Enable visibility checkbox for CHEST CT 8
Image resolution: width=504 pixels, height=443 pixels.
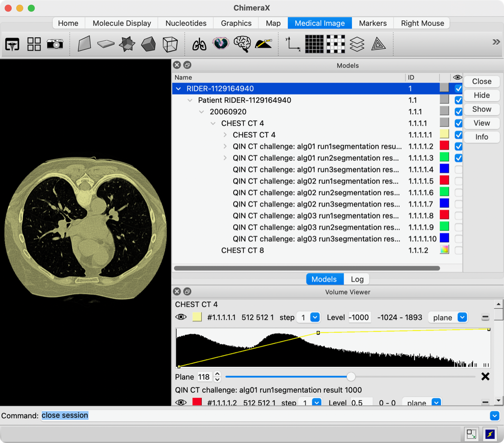[458, 250]
